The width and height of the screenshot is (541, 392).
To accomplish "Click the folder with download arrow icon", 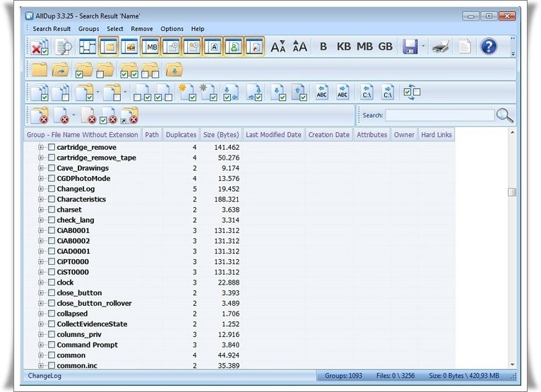I will (174, 70).
